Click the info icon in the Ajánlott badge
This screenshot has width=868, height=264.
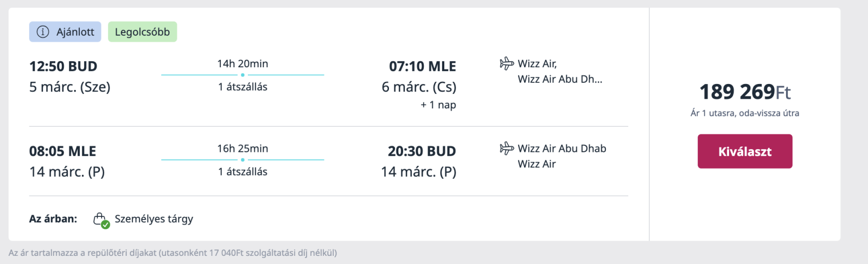pyautogui.click(x=43, y=32)
